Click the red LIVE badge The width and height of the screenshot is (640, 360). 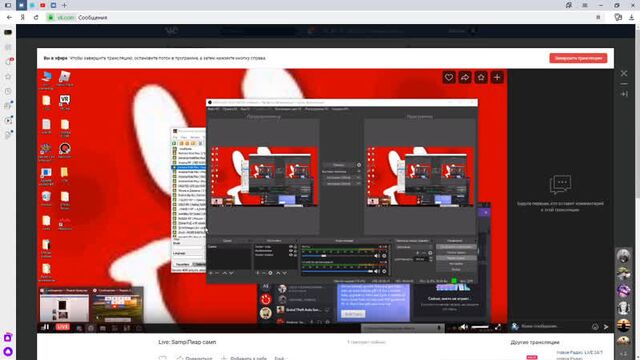coord(62,327)
